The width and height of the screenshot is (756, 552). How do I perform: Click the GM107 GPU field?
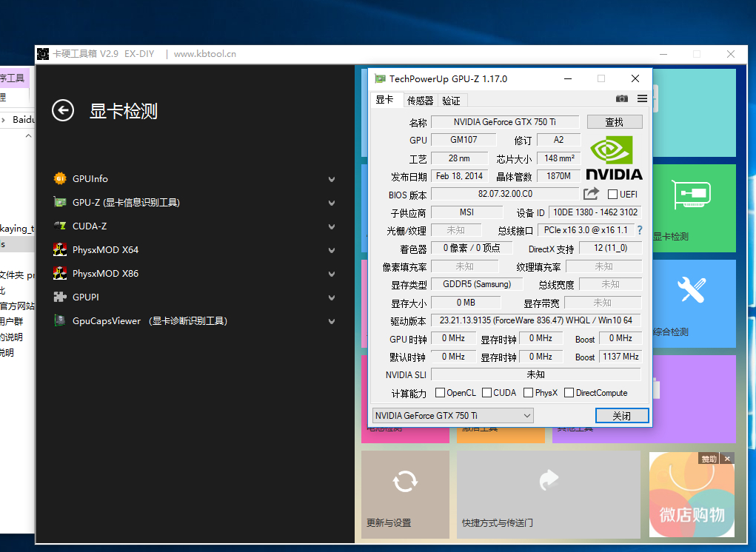[x=464, y=140]
